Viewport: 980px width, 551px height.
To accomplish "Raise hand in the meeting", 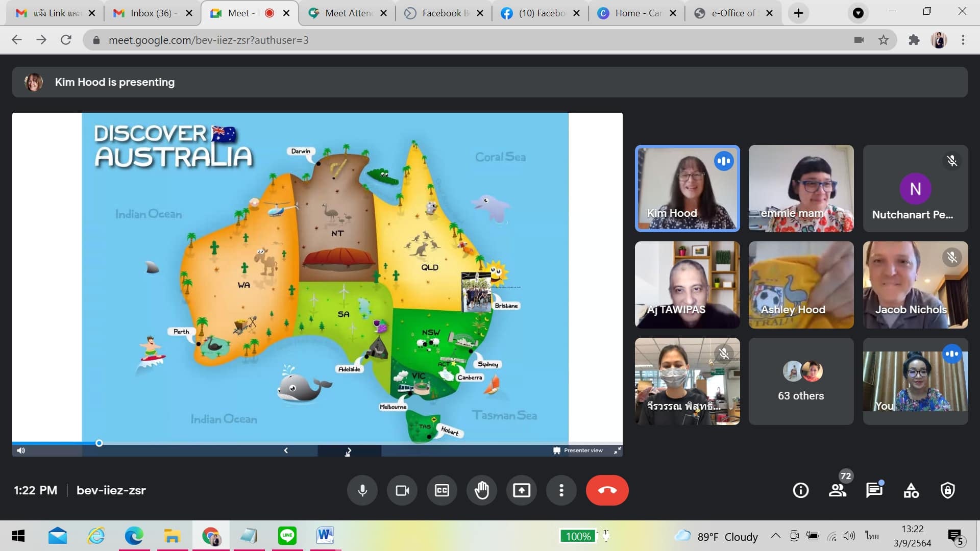I will click(481, 490).
